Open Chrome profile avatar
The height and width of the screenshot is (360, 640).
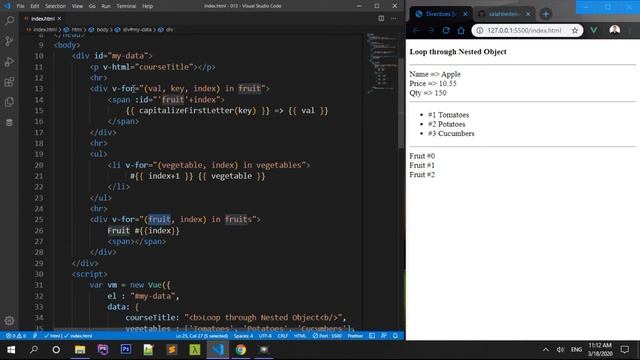coord(615,30)
